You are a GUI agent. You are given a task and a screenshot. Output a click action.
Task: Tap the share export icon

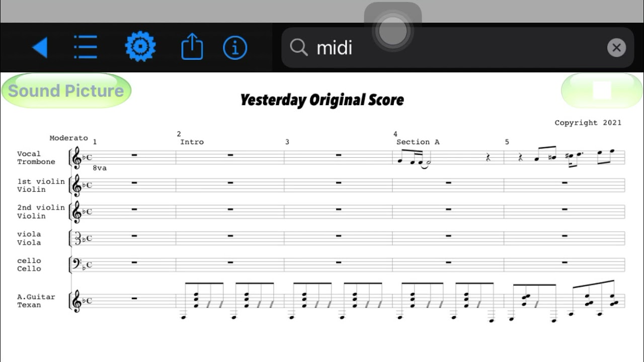point(192,47)
